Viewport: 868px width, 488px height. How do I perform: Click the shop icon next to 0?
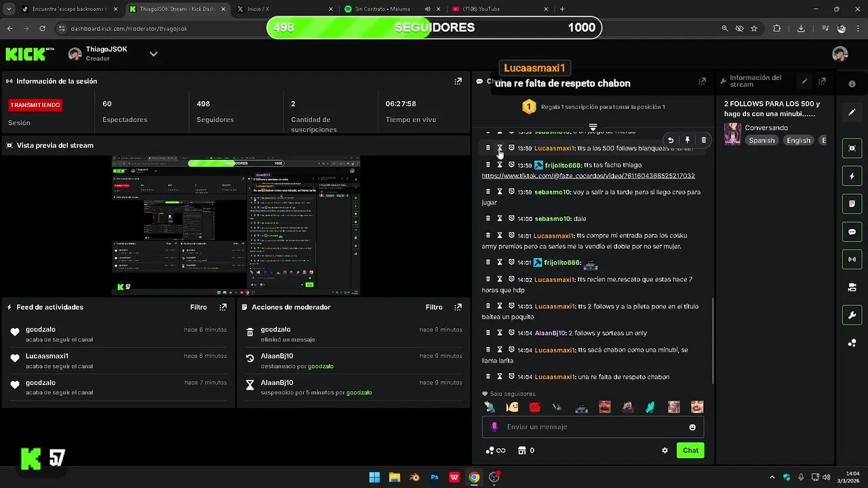point(521,450)
